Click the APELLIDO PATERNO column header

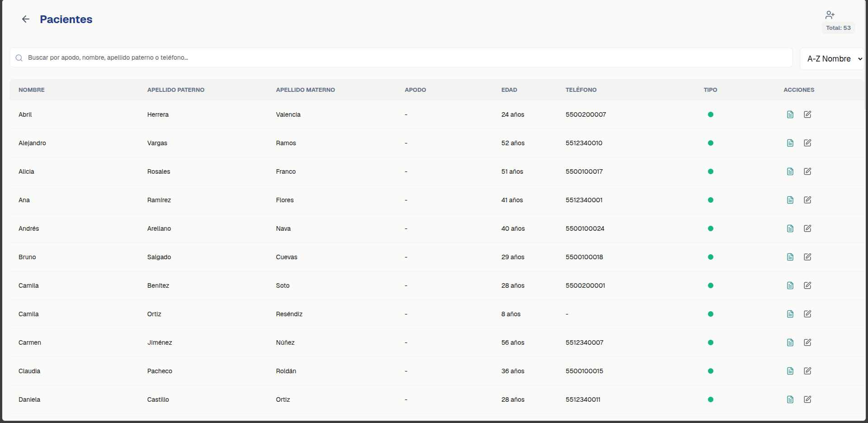(176, 90)
